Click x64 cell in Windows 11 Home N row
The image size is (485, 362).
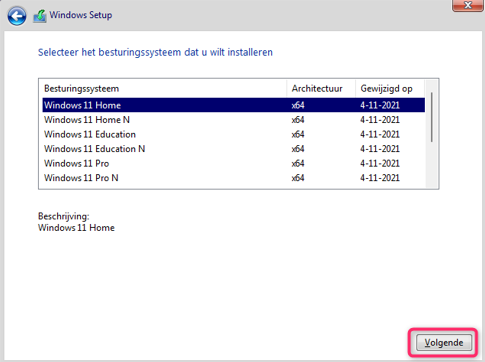tap(298, 120)
